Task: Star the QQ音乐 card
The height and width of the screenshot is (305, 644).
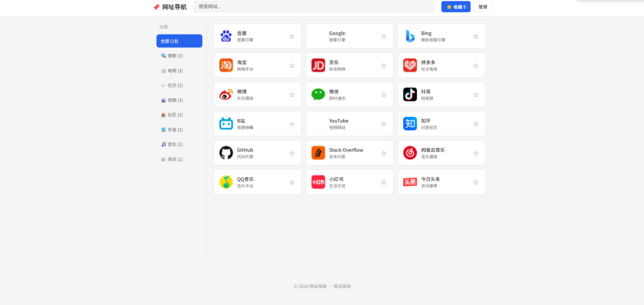Action: (291, 182)
